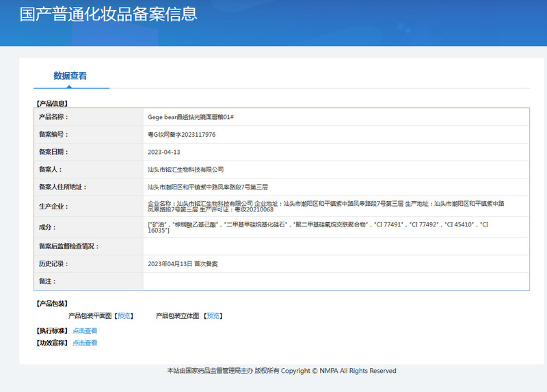Preview the 产品包装平面图 image

tap(124, 316)
